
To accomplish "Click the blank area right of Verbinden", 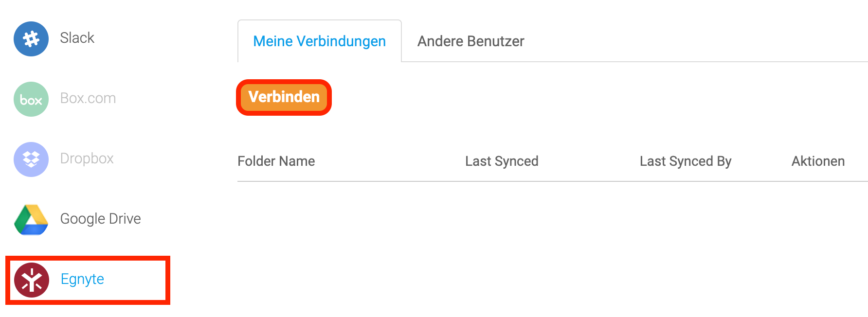I will [x=598, y=97].
